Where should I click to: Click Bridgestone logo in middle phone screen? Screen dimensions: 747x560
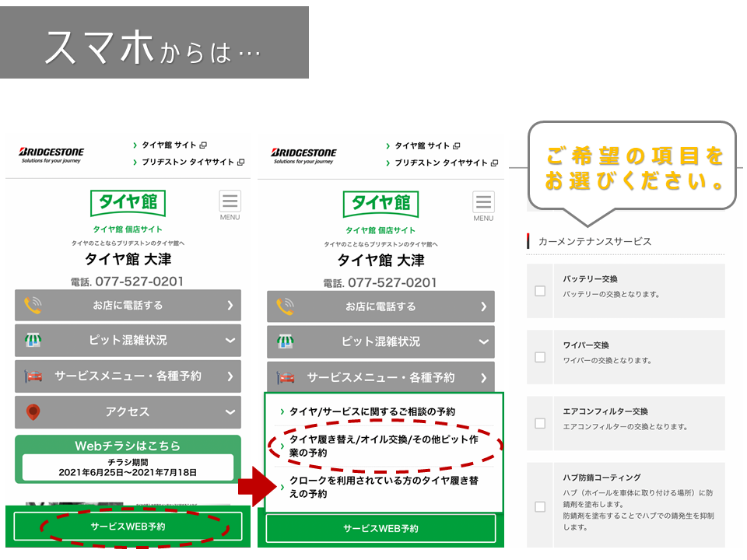coord(303,156)
